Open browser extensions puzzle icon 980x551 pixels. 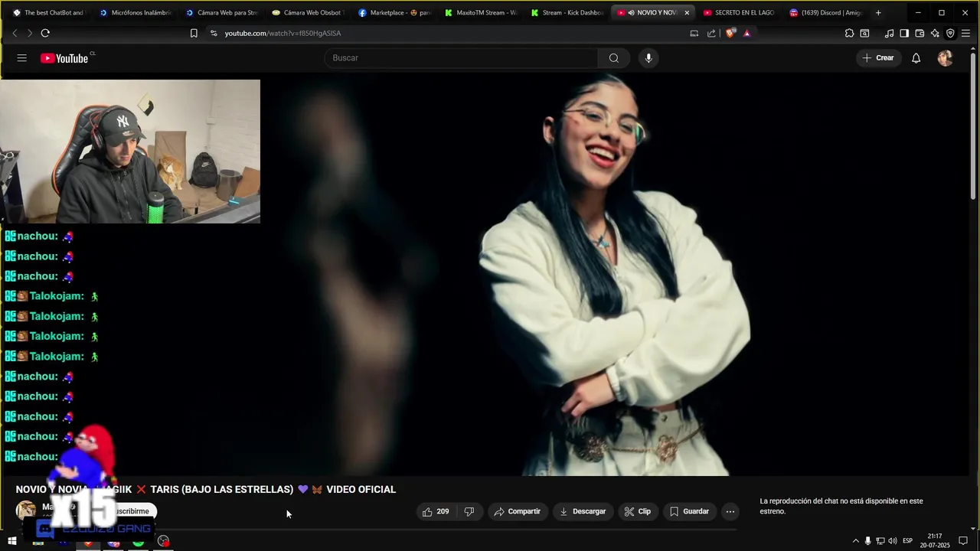pos(849,33)
